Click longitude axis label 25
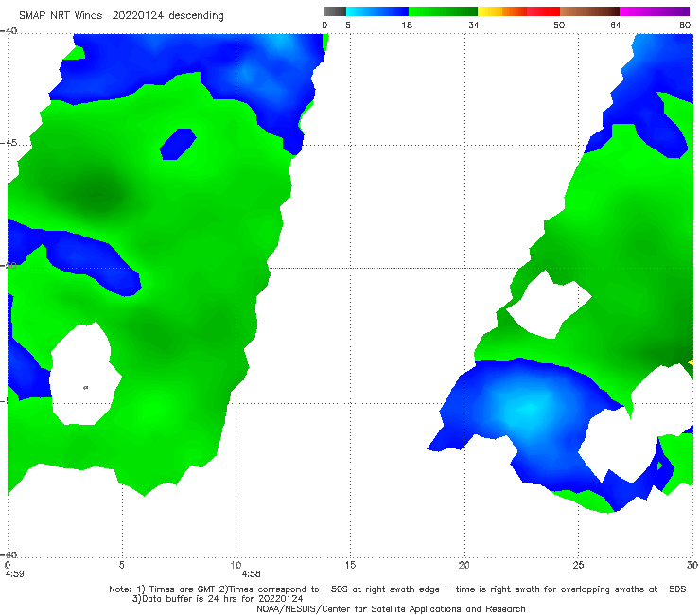Viewport: 700px width, 615px height. [578, 565]
